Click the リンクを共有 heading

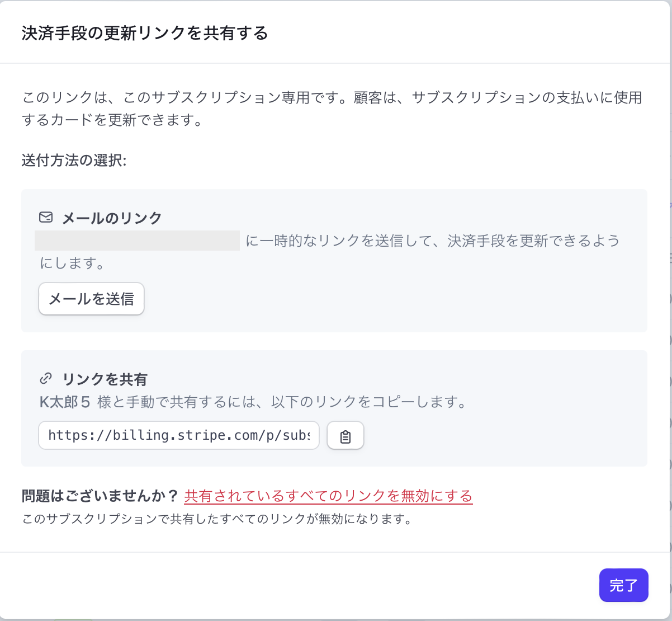[x=105, y=380]
